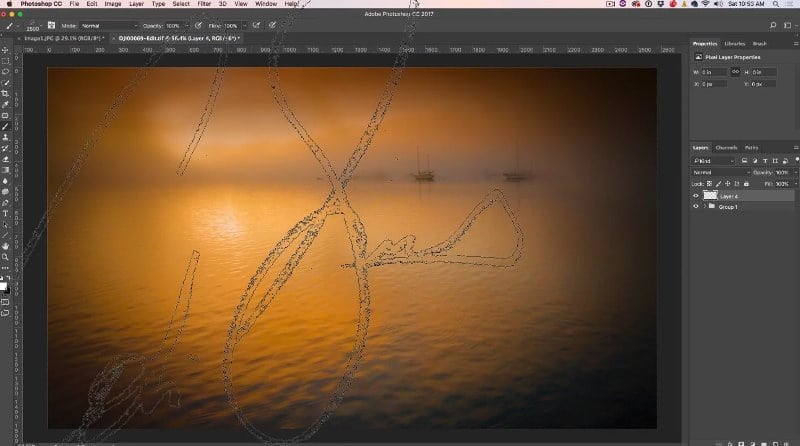Open the Properties panel options menu

click(795, 43)
